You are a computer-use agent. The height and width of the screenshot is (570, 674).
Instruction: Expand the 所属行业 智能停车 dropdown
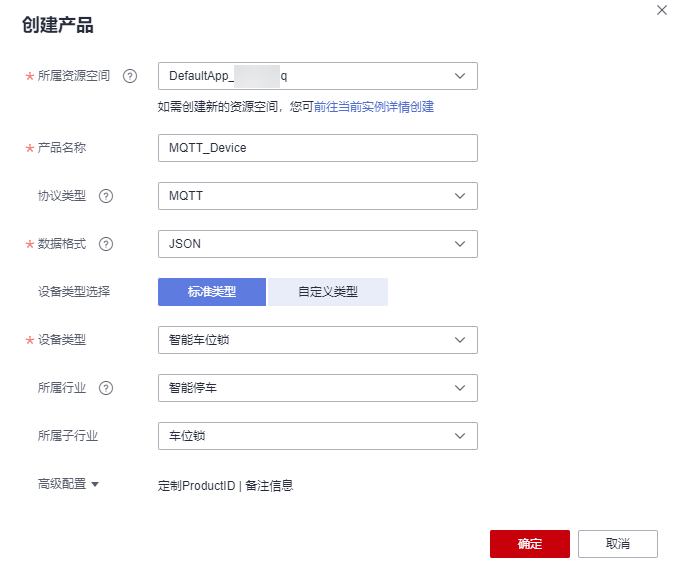(x=317, y=388)
